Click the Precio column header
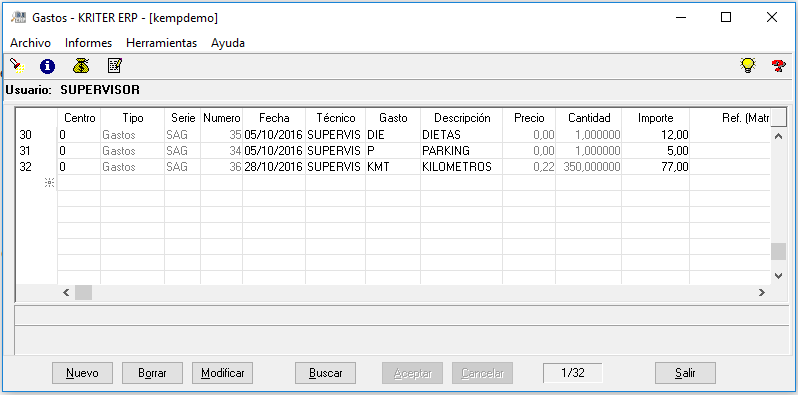Screen dimensions: 798x395 tap(529, 118)
